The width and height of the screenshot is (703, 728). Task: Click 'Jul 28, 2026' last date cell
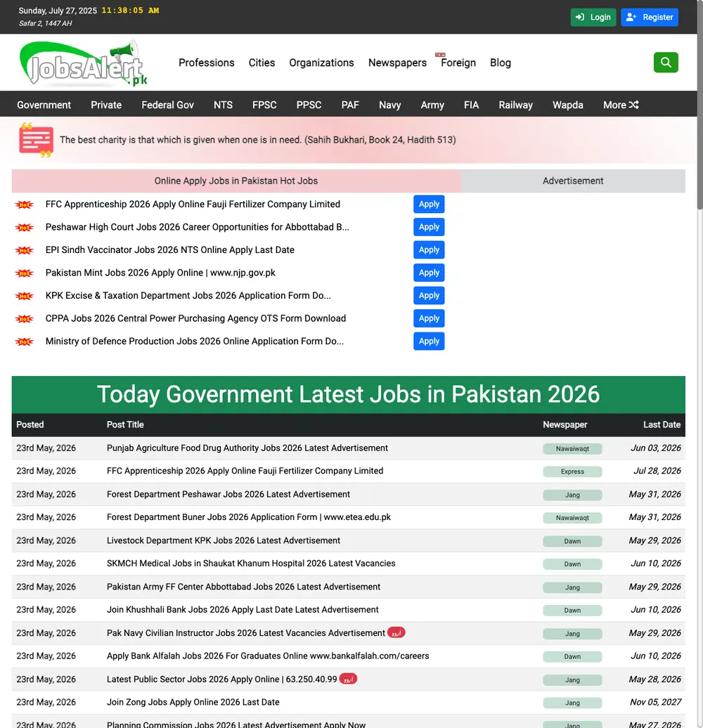[657, 471]
